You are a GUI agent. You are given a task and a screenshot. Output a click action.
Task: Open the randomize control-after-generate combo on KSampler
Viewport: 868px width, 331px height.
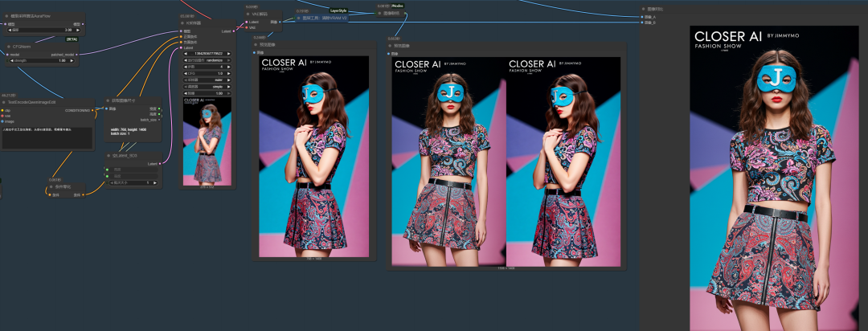[x=207, y=60]
